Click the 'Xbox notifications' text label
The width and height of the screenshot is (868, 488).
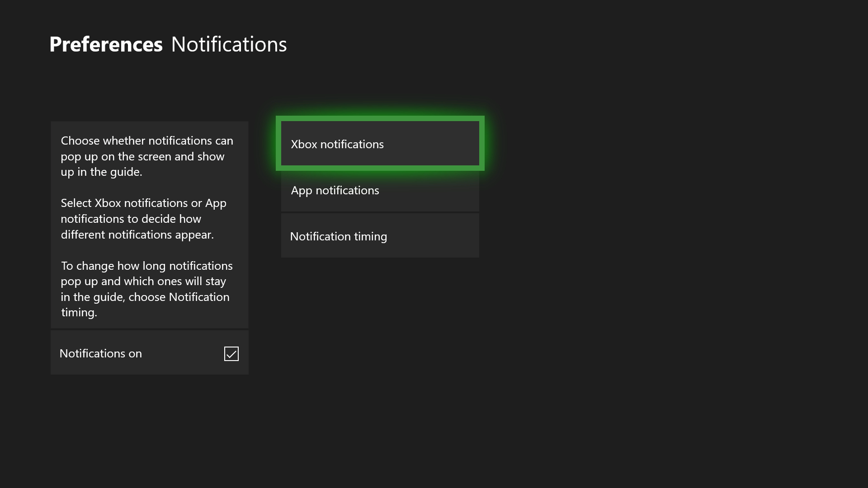tap(337, 144)
